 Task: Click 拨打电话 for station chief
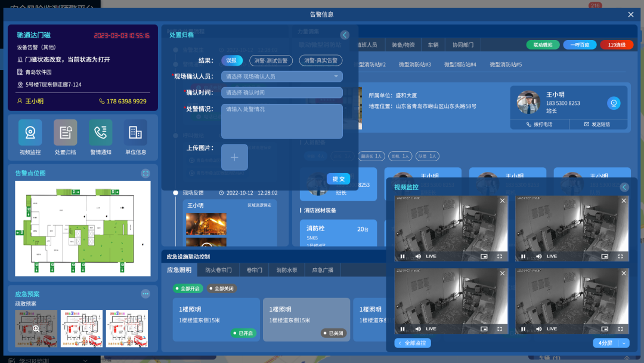pyautogui.click(x=539, y=124)
